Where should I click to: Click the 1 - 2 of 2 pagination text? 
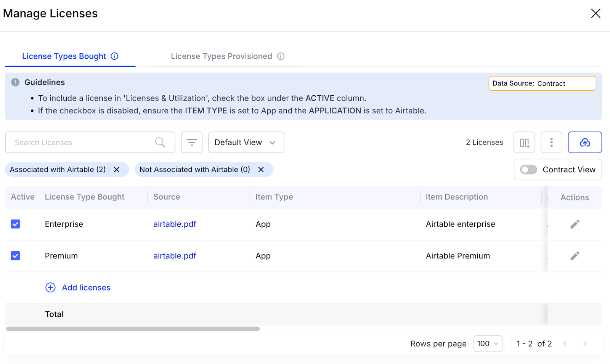[534, 344]
